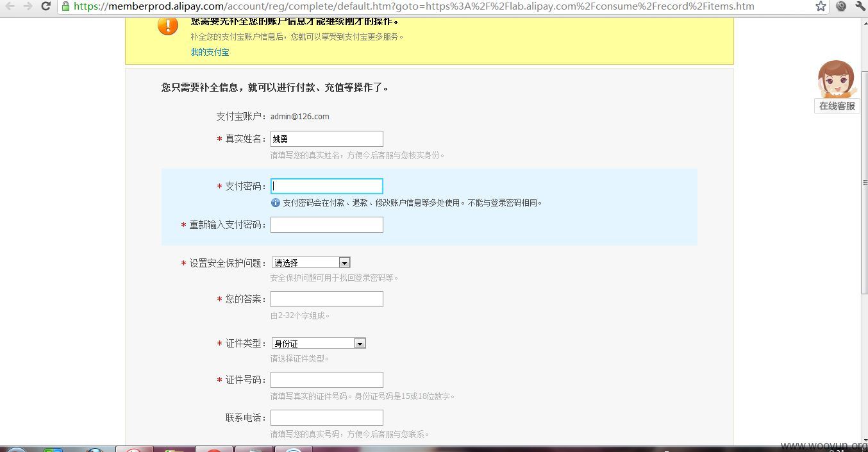Viewport: 868px width, 452px height.
Task: Click the orange exclamation warning icon
Action: 167,25
